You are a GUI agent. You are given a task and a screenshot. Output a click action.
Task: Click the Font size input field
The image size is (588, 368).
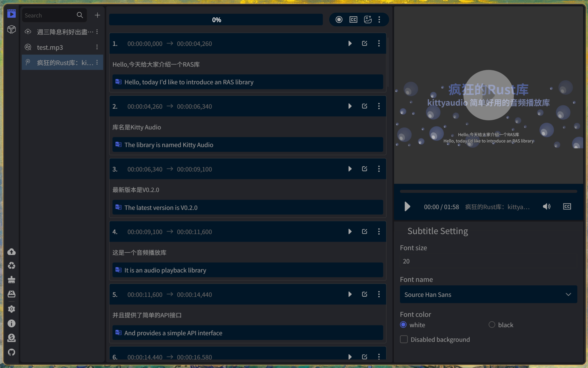pyautogui.click(x=488, y=261)
